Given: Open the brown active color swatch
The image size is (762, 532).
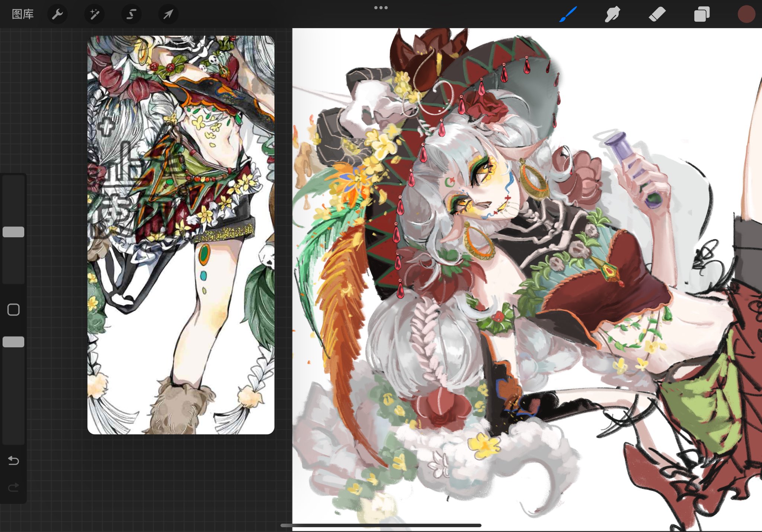Looking at the screenshot, I should [746, 14].
